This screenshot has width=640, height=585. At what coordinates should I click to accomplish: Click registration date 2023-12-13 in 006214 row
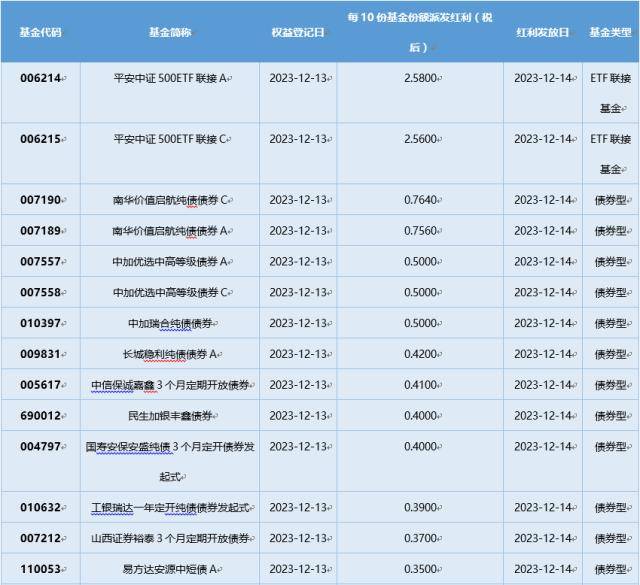(x=298, y=78)
